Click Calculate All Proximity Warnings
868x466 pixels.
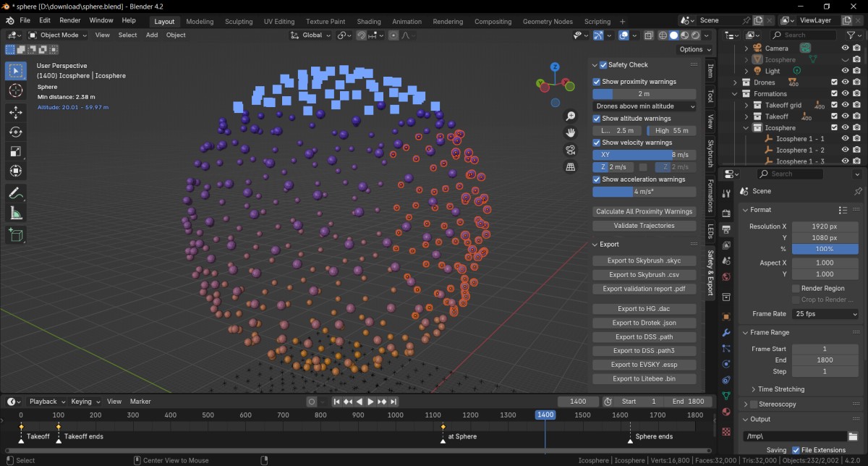point(644,211)
